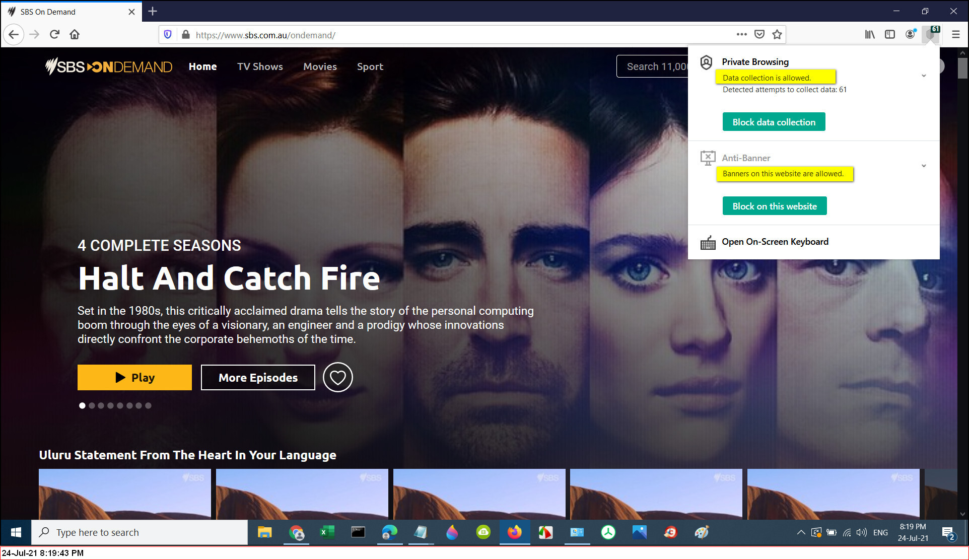Image resolution: width=969 pixels, height=560 pixels.
Task: Switch to Firefox in the taskbar
Action: (514, 532)
